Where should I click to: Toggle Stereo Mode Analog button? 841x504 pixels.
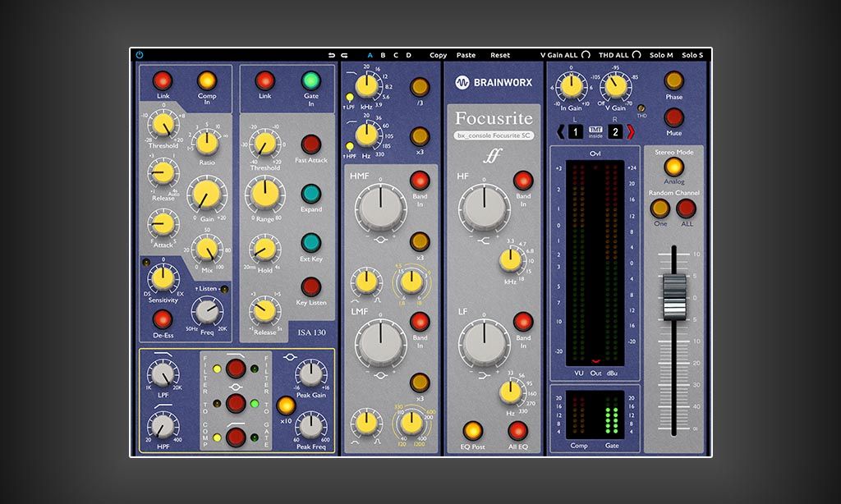click(x=673, y=167)
